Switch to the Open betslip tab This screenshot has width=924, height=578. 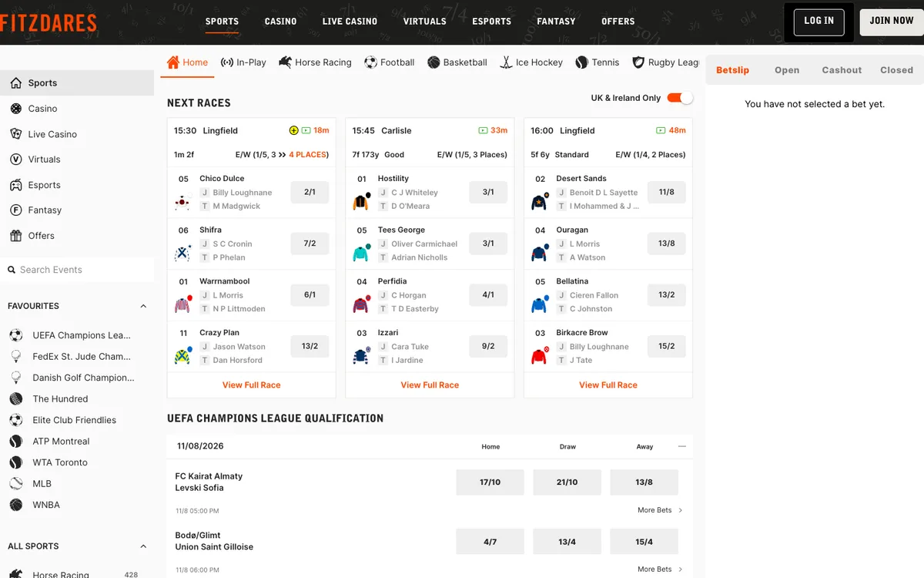point(787,70)
